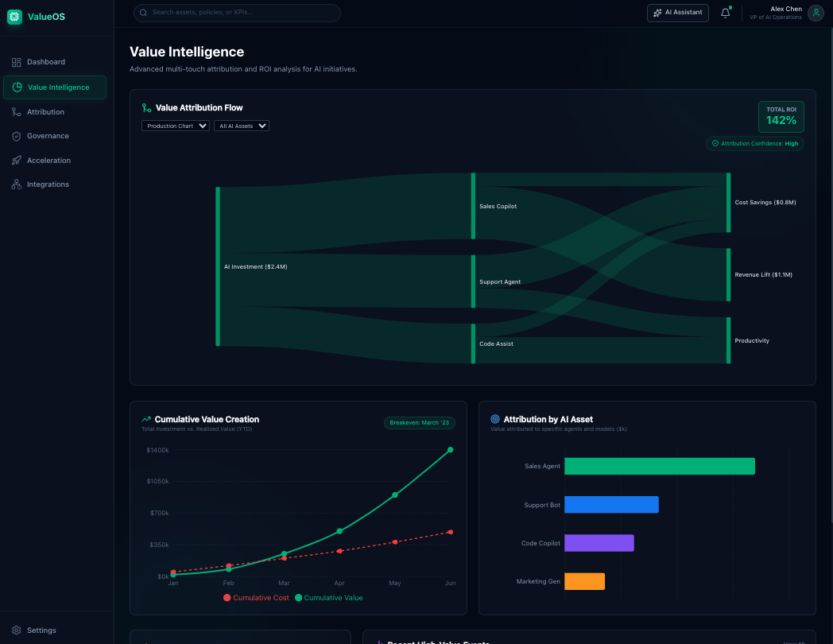Click the Integrations node icon in sidebar
The height and width of the screenshot is (644, 833).
[17, 184]
